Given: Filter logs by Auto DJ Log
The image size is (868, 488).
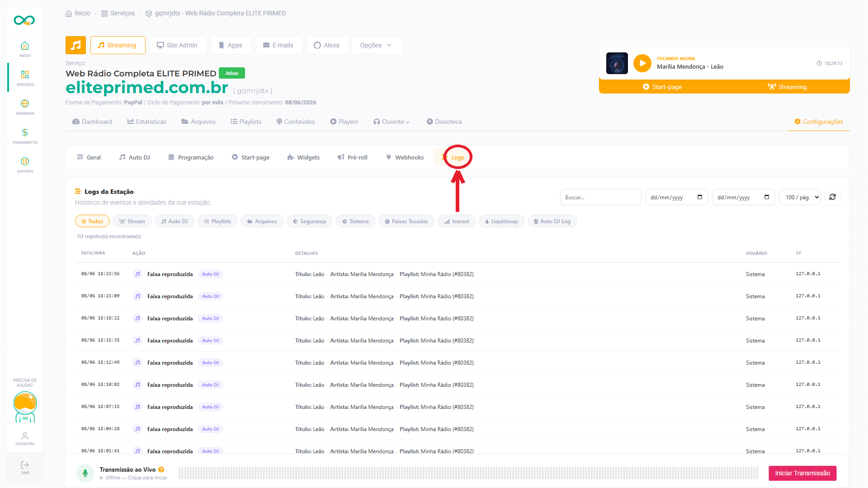Looking at the screenshot, I should [x=552, y=221].
